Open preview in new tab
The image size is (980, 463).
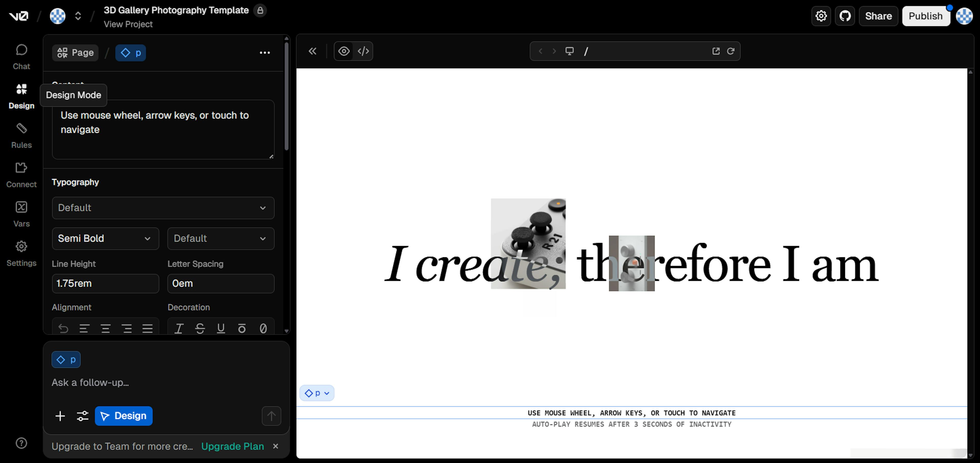(x=716, y=51)
